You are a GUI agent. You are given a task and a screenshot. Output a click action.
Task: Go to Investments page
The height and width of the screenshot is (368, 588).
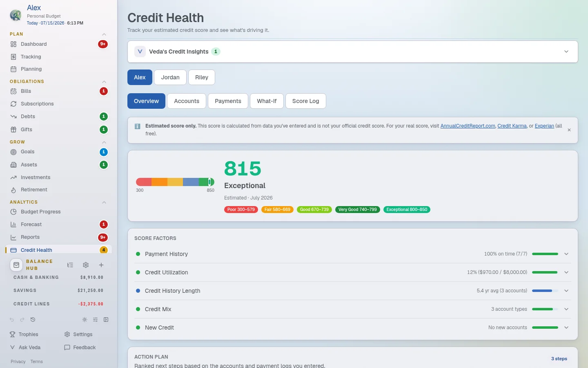pyautogui.click(x=58, y=177)
